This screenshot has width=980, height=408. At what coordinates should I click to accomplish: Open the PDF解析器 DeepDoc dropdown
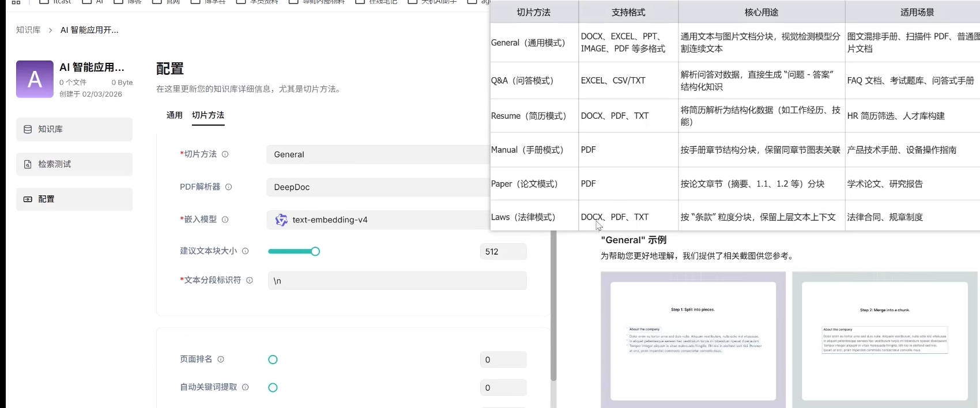click(378, 187)
